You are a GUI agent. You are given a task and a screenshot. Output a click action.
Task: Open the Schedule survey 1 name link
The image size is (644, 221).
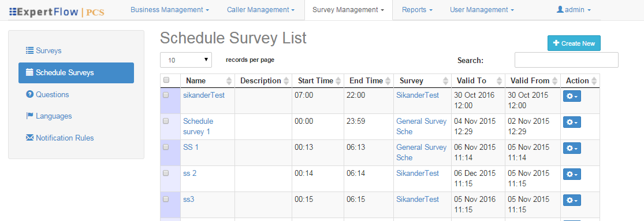198,126
